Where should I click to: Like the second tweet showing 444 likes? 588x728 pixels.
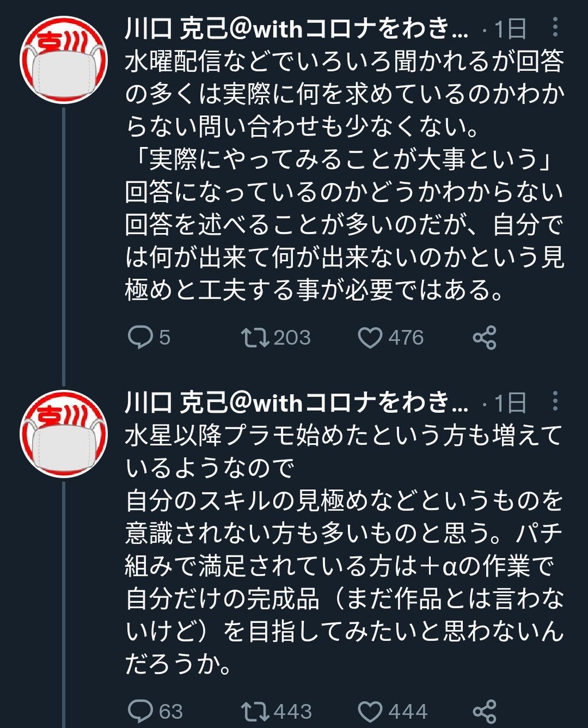(370, 712)
